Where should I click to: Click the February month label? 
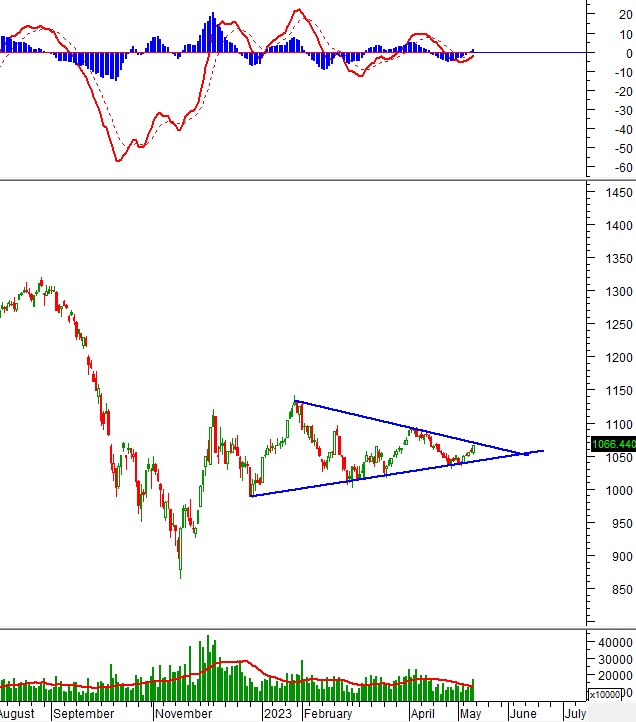click(328, 713)
